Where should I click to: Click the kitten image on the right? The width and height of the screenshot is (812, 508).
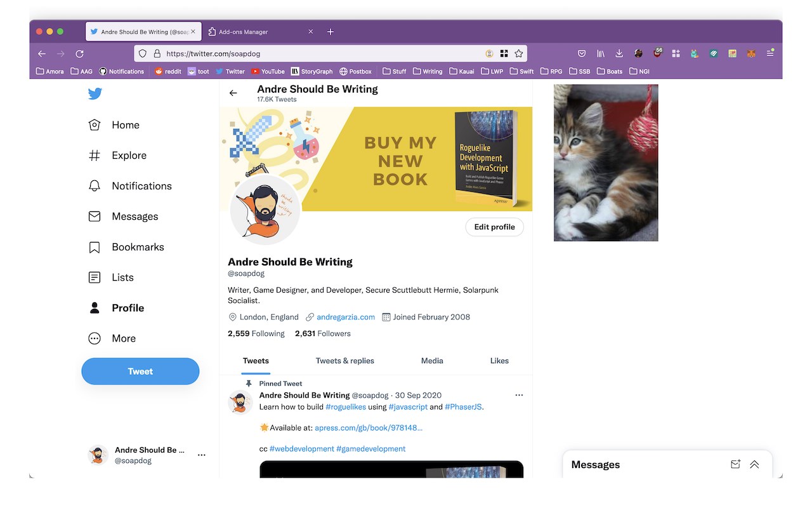[606, 163]
